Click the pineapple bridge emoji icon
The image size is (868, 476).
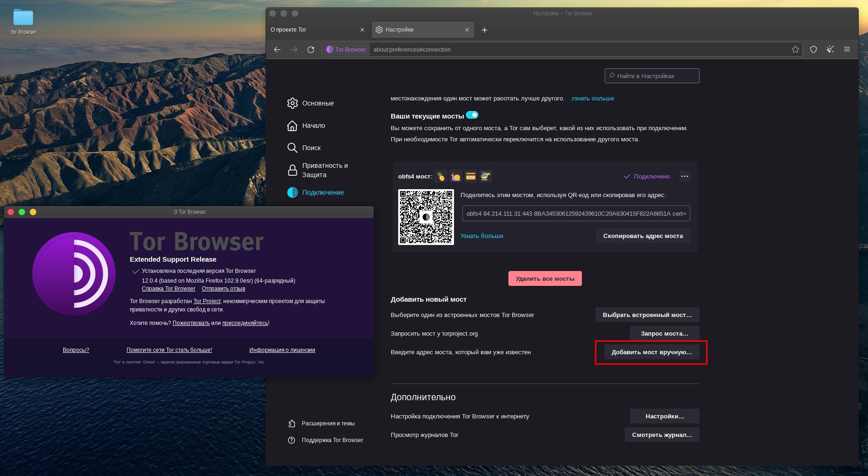click(x=441, y=176)
